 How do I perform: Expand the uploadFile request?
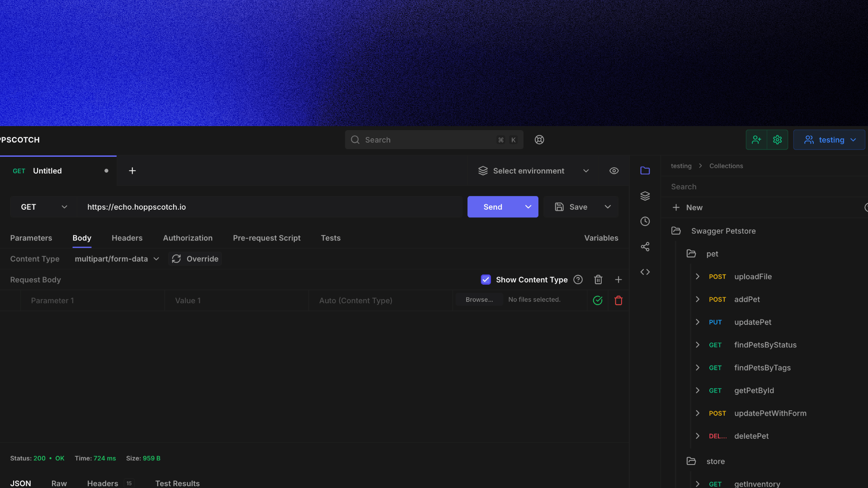698,276
